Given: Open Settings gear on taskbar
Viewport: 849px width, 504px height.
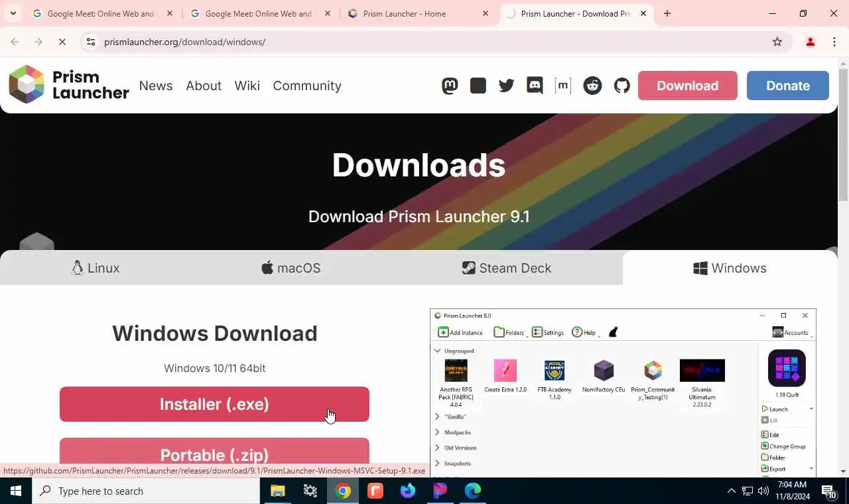Looking at the screenshot, I should click(x=310, y=491).
